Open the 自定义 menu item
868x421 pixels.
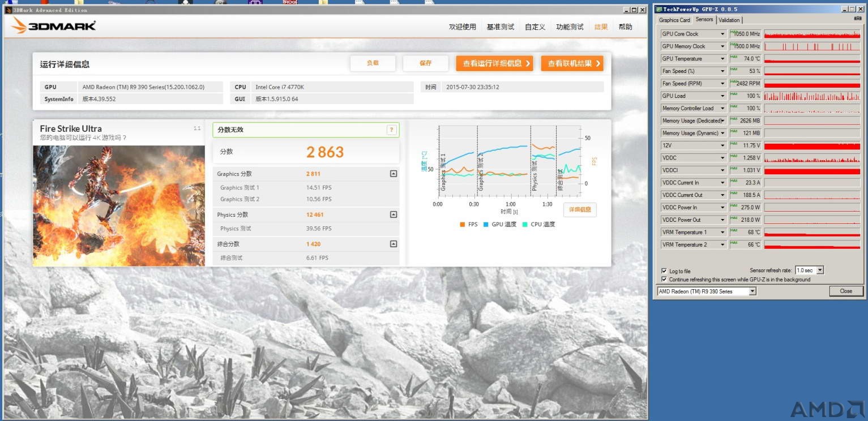click(535, 27)
